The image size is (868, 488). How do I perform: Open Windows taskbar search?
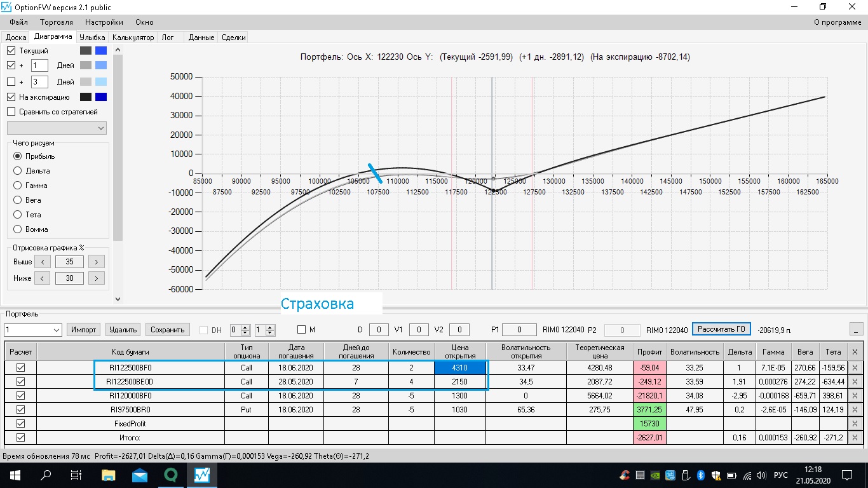click(46, 475)
